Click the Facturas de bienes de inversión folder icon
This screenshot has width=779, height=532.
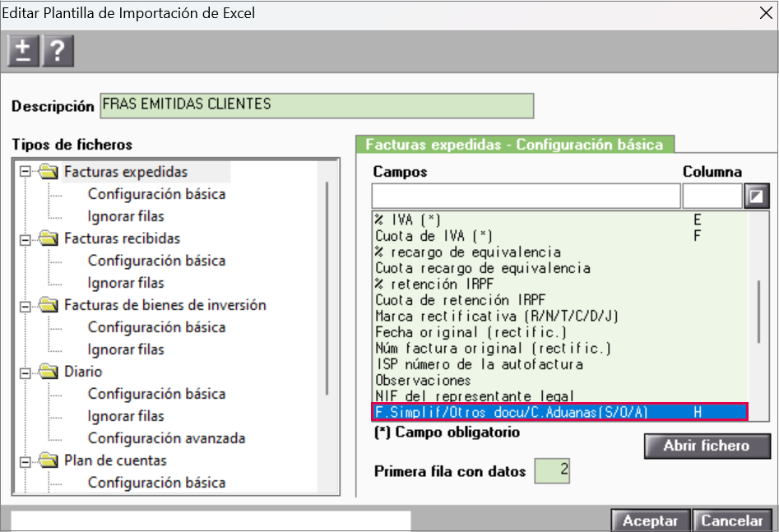49,304
